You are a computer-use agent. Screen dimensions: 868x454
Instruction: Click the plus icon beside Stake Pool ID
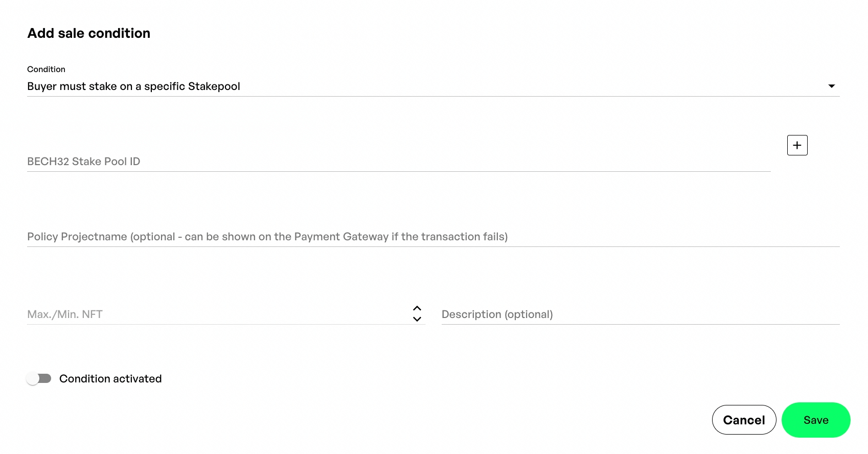coord(797,145)
